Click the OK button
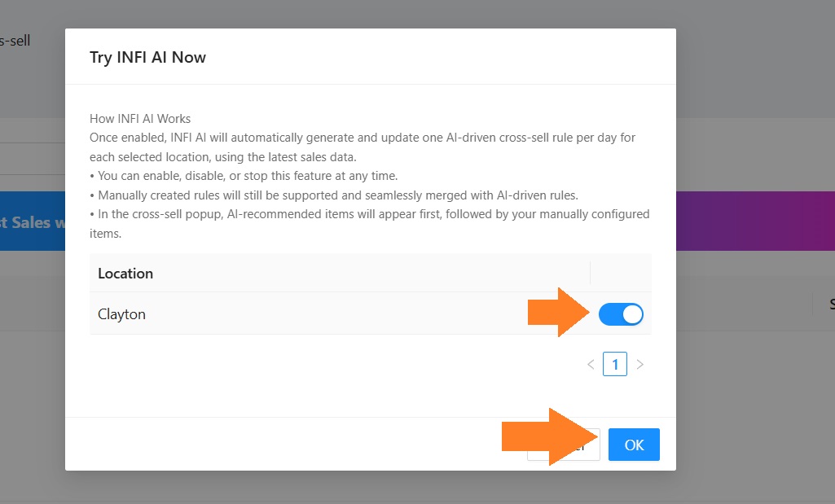Image resolution: width=835 pixels, height=504 pixels. (x=634, y=445)
